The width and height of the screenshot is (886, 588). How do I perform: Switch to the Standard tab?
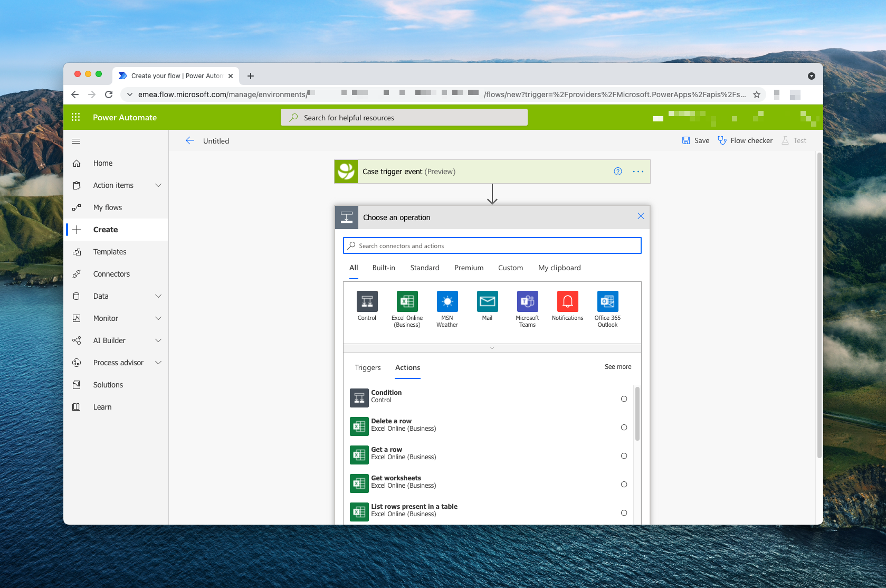tap(425, 268)
